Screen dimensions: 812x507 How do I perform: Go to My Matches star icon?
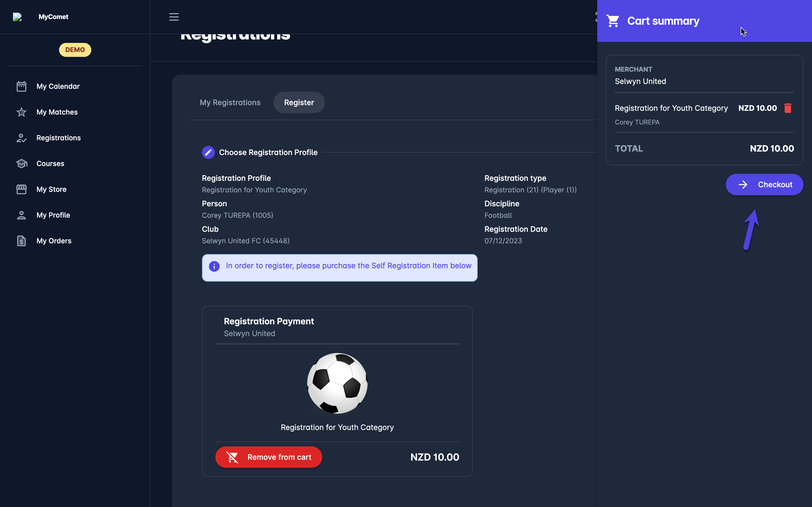21,112
